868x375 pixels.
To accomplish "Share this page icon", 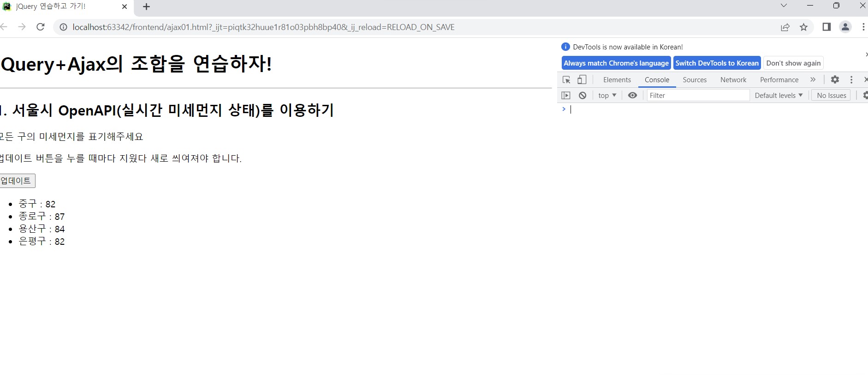I will tap(785, 27).
